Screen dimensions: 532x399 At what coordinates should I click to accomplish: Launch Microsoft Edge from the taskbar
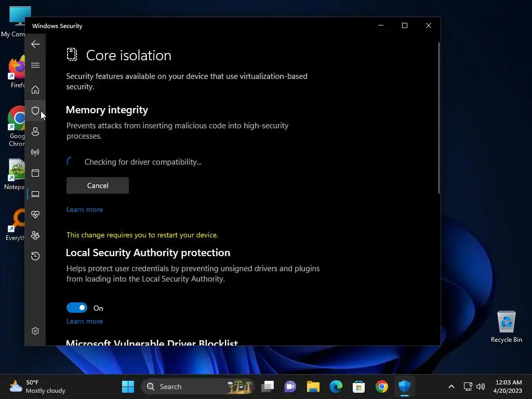(336, 387)
